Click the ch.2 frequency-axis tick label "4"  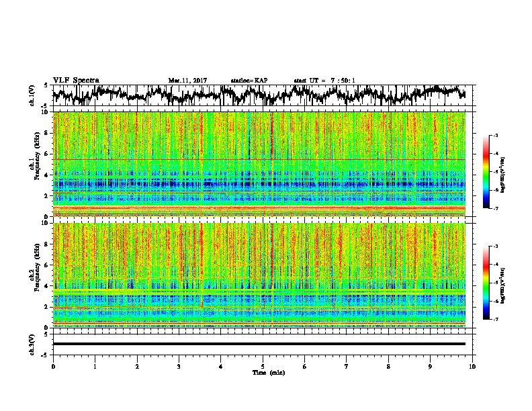[x=48, y=286]
